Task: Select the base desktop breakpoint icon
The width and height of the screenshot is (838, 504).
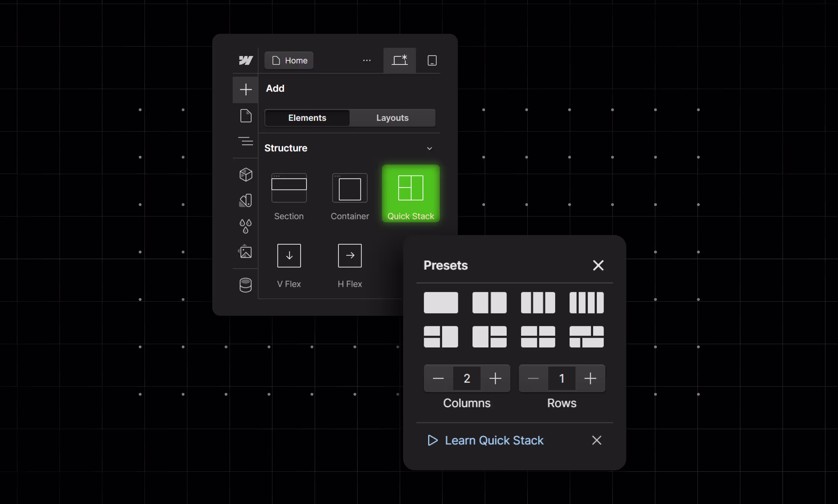Action: (x=400, y=61)
